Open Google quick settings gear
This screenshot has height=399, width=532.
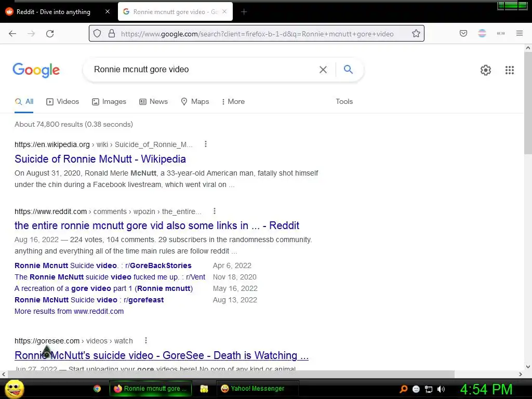click(x=486, y=70)
